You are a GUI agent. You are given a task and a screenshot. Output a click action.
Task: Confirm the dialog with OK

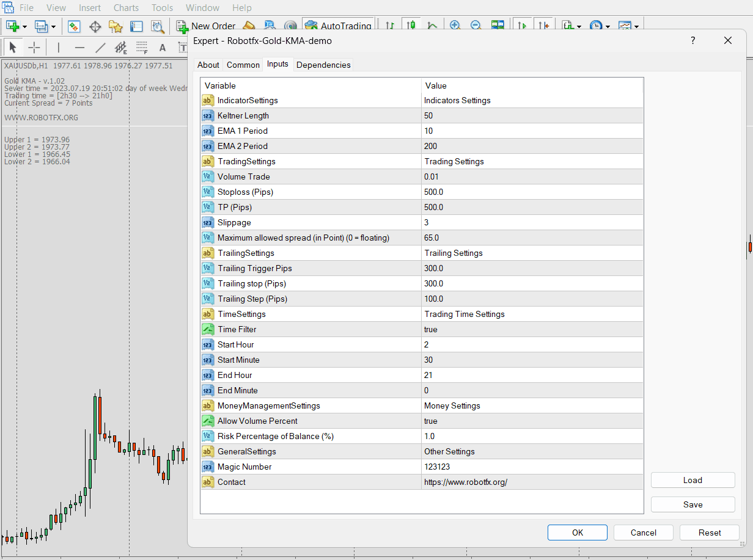(578, 533)
